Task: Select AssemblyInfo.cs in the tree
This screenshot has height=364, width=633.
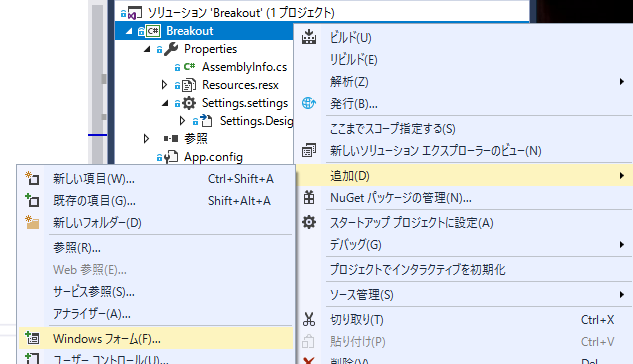Action: pos(245,67)
